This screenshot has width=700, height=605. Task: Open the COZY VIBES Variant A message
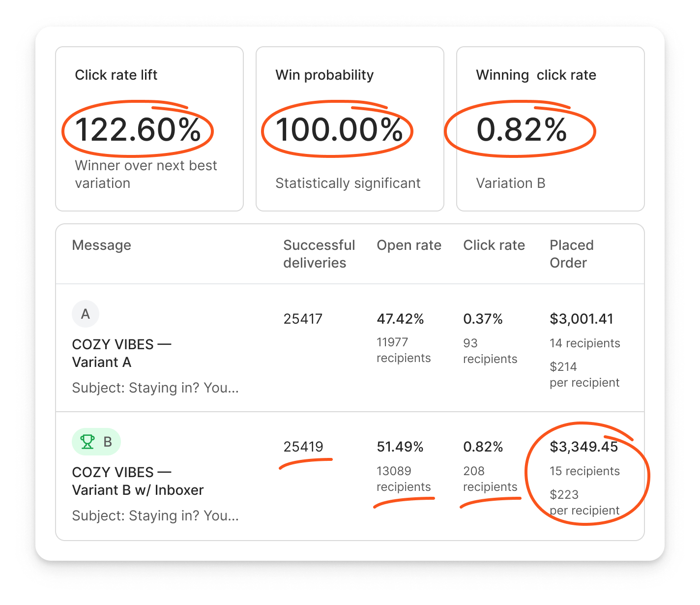pyautogui.click(x=121, y=353)
